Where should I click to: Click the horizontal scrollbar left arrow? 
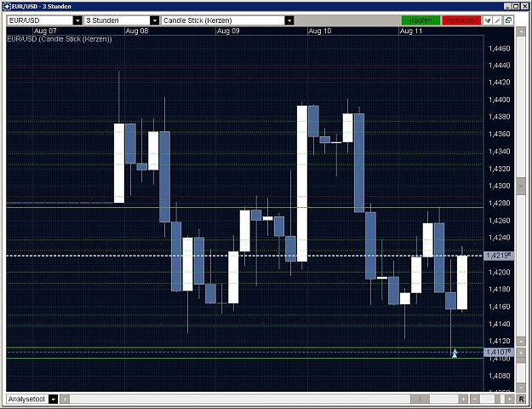(65, 399)
